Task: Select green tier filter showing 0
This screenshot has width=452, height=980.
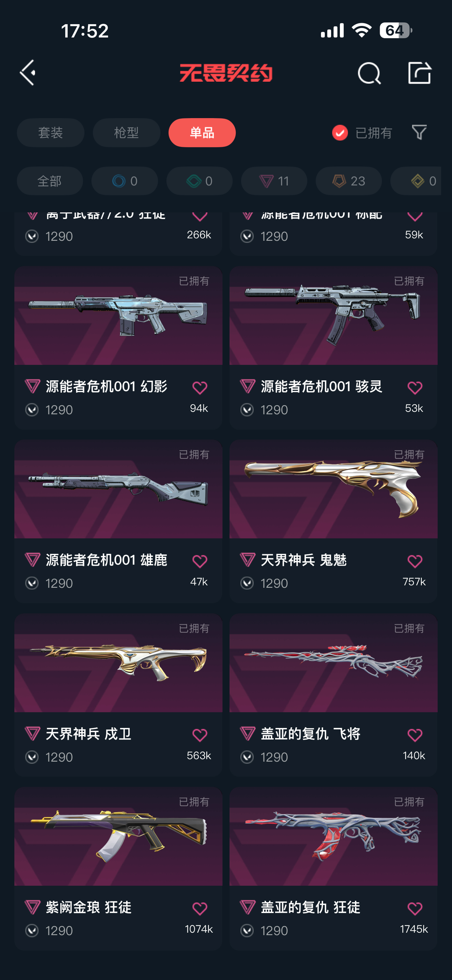Action: (x=199, y=181)
